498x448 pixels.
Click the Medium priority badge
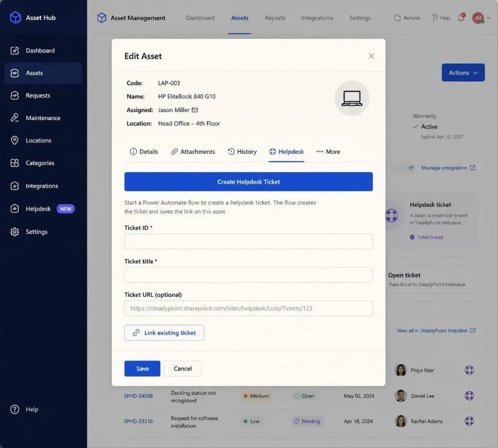(x=256, y=396)
